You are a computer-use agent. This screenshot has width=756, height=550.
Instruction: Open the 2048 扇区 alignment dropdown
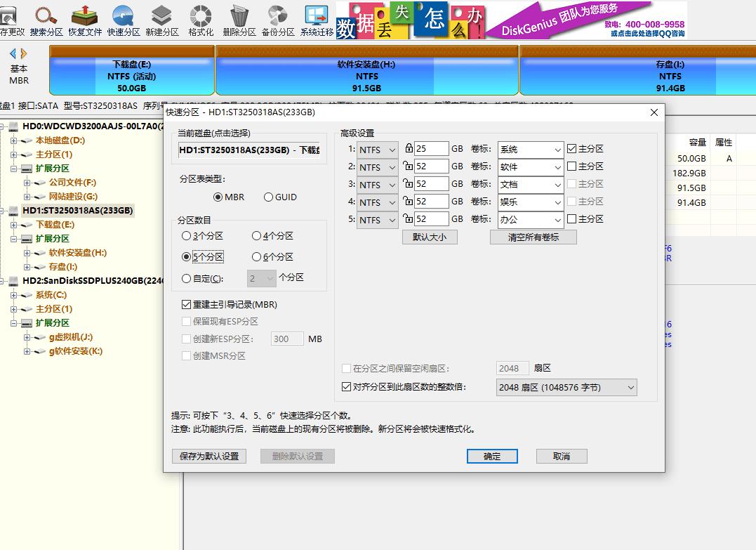[x=566, y=387]
